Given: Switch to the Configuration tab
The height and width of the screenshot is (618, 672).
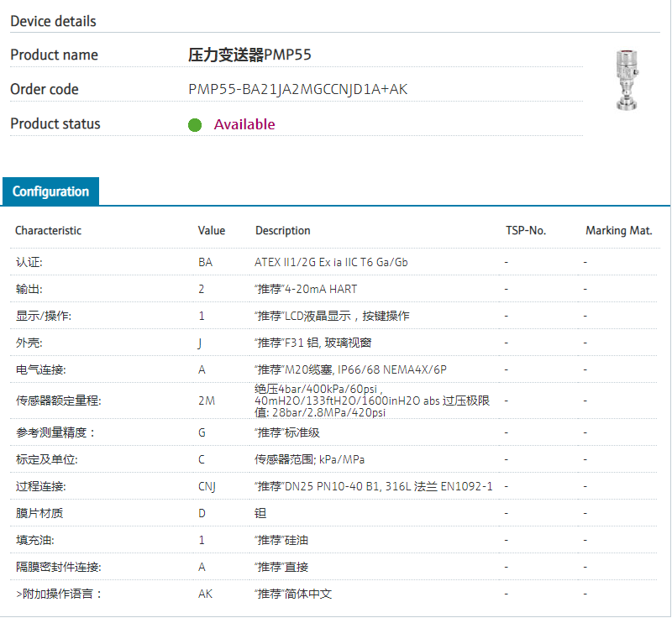Looking at the screenshot, I should (x=50, y=191).
